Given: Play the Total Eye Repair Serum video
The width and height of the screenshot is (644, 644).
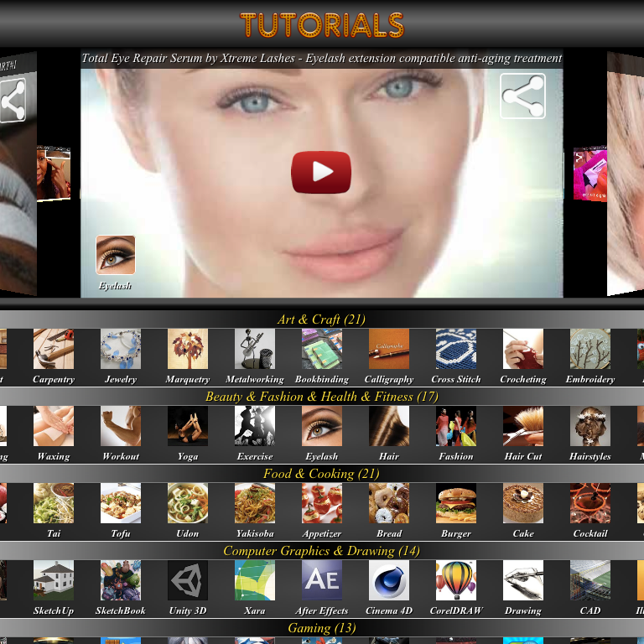Looking at the screenshot, I should (x=321, y=172).
